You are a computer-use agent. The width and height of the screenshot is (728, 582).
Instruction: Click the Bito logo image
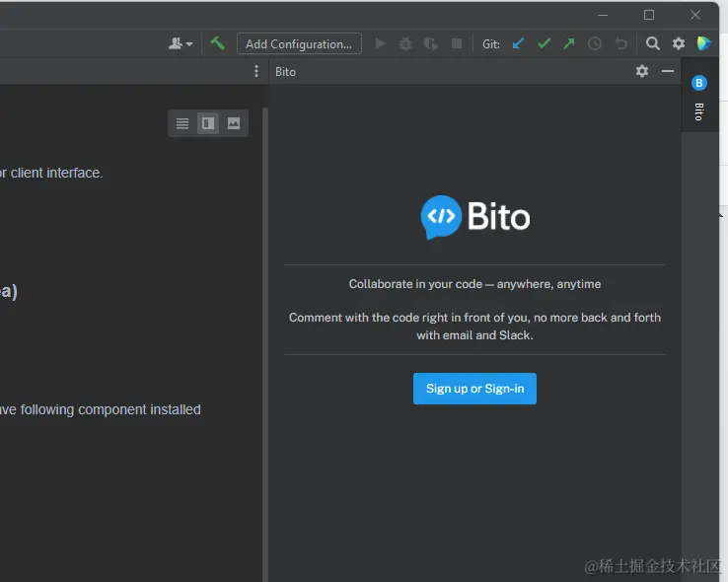pos(474,217)
